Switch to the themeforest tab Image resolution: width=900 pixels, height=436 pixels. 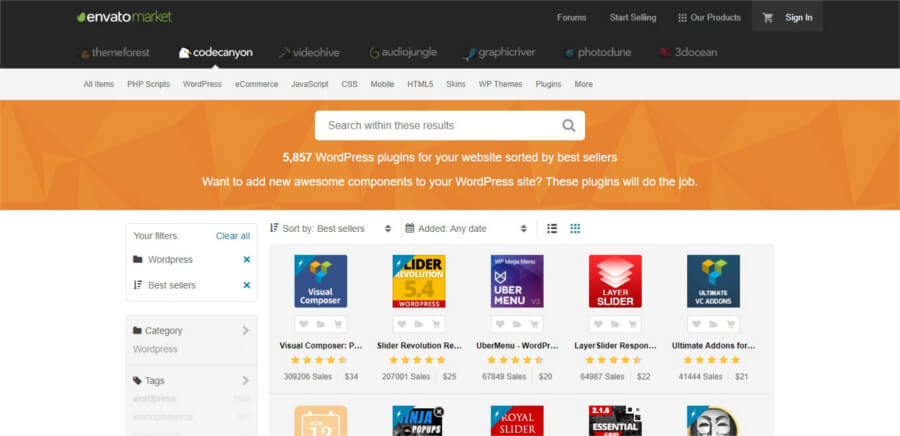point(113,52)
